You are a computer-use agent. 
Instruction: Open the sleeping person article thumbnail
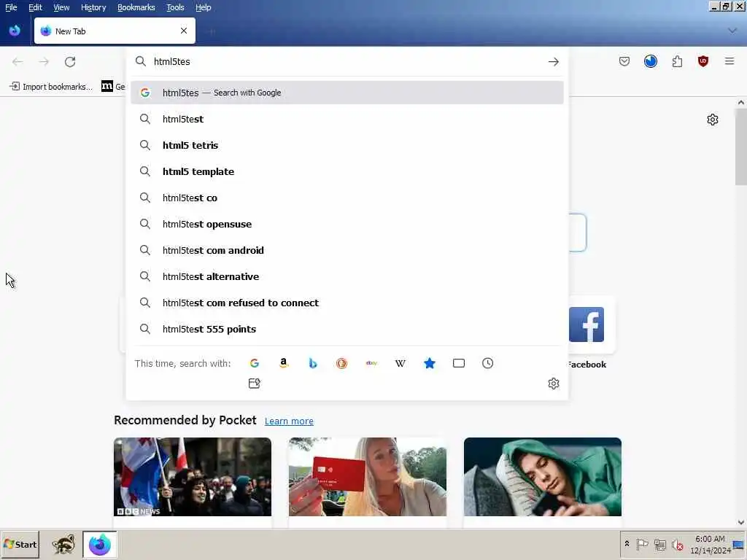(x=543, y=477)
